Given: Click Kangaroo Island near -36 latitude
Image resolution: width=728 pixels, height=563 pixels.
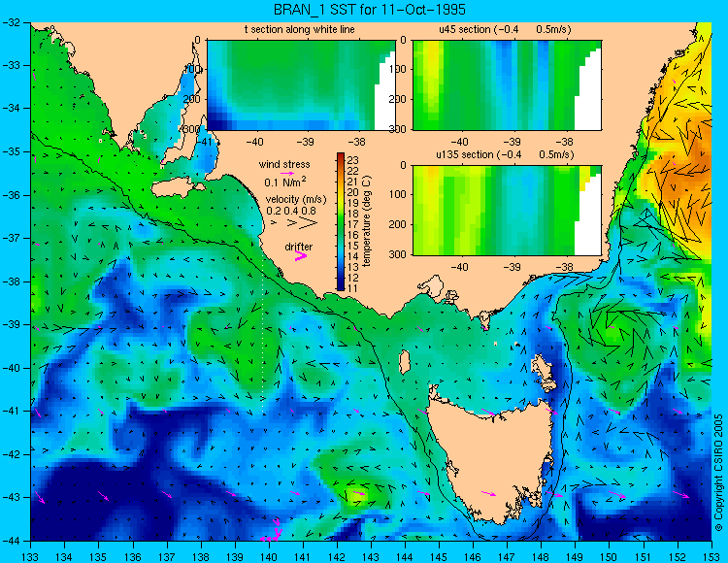Looking at the screenshot, I should 177,189.
